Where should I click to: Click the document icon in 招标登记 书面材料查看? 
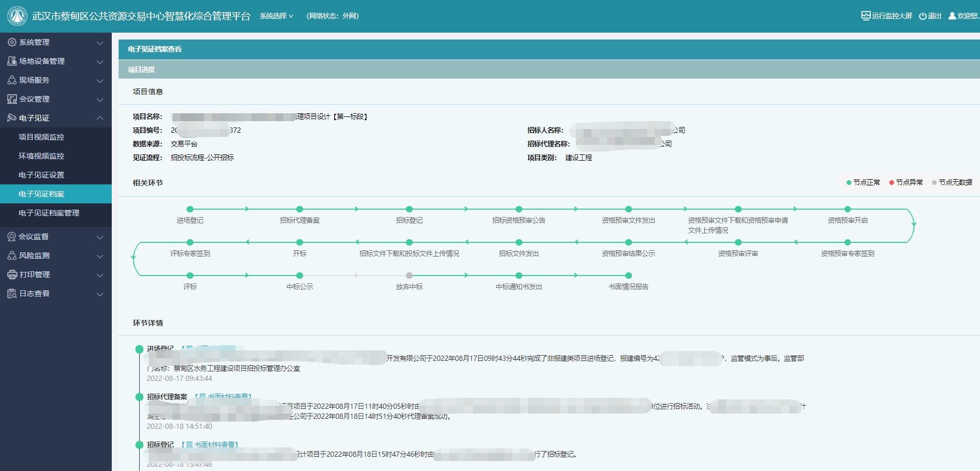point(189,445)
